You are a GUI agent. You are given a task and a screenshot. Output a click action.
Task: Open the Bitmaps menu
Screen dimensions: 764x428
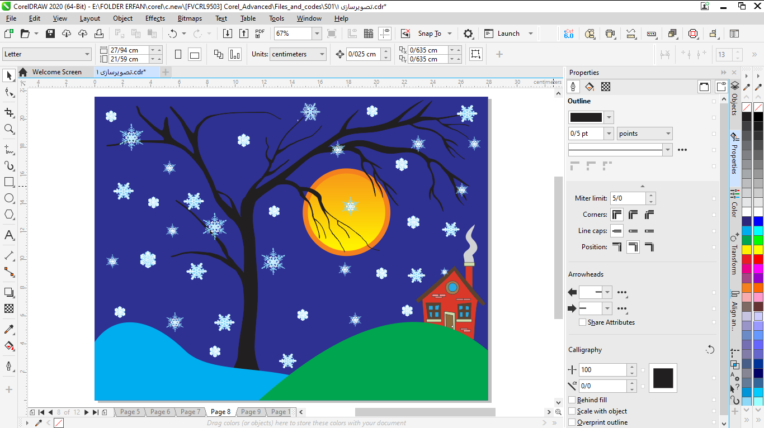click(190, 19)
